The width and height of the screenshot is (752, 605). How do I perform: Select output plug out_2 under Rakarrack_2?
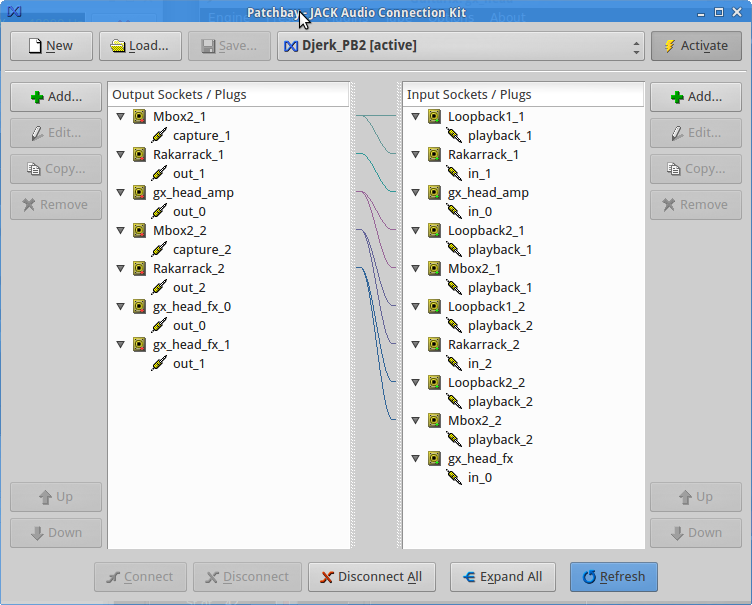coord(189,287)
